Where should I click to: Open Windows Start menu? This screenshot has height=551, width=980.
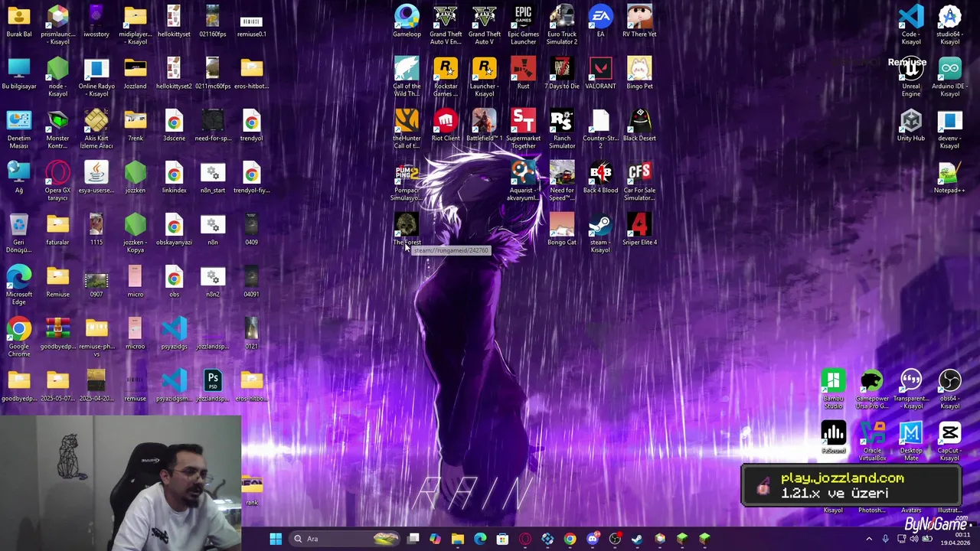[276, 539]
